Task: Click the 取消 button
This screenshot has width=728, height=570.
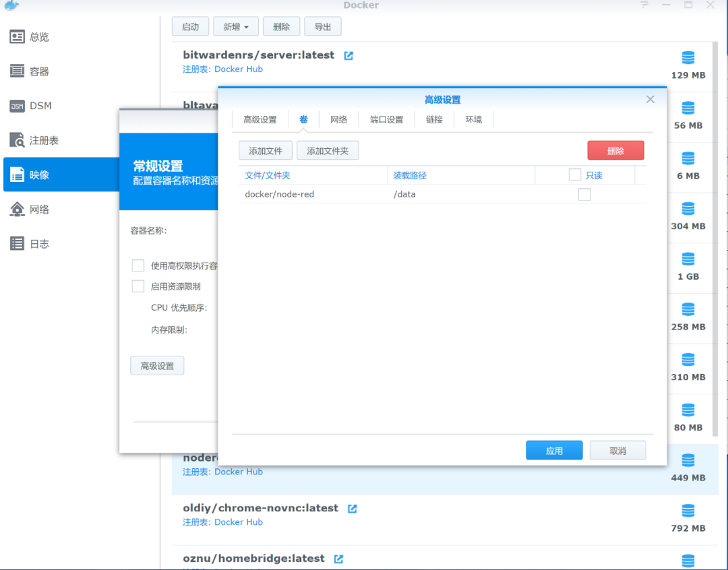Action: (x=618, y=451)
